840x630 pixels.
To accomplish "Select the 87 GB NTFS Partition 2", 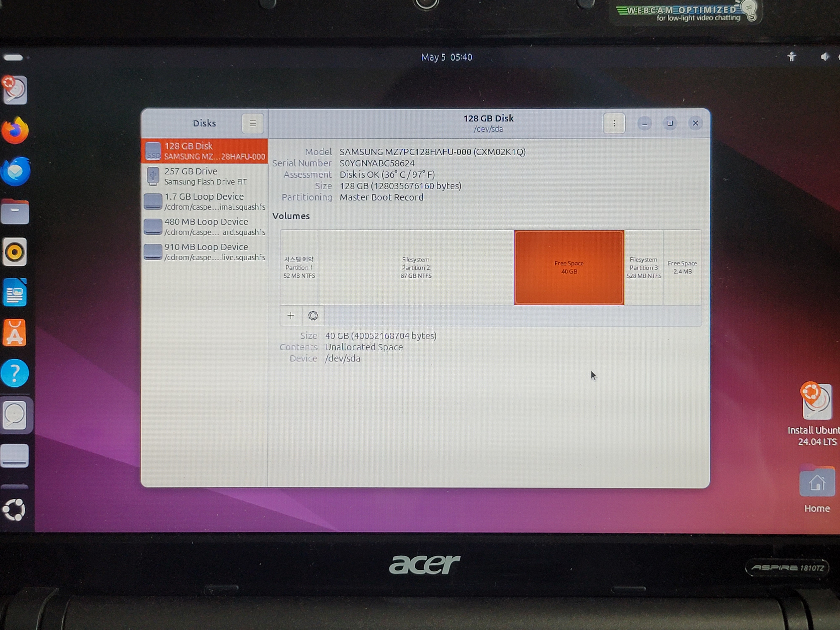I will (416, 267).
